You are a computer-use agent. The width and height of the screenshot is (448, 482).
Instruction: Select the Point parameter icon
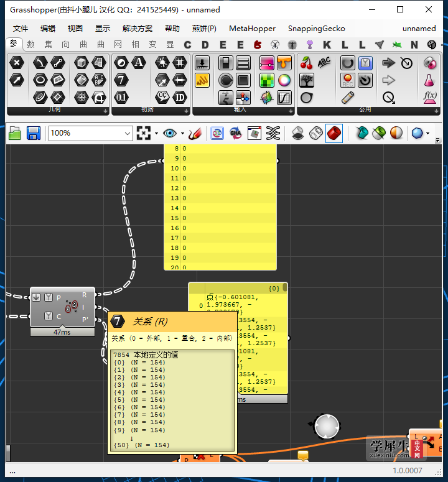pyautogui.click(x=17, y=63)
